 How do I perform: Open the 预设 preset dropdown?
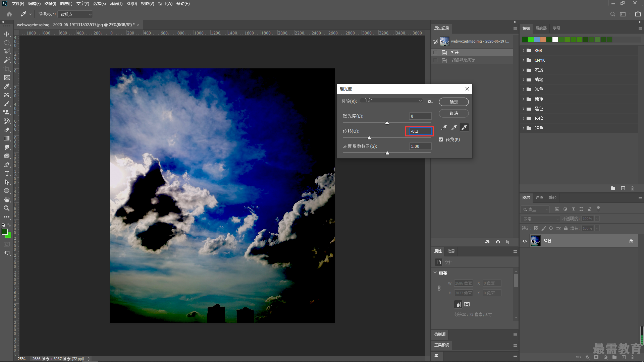coord(392,101)
